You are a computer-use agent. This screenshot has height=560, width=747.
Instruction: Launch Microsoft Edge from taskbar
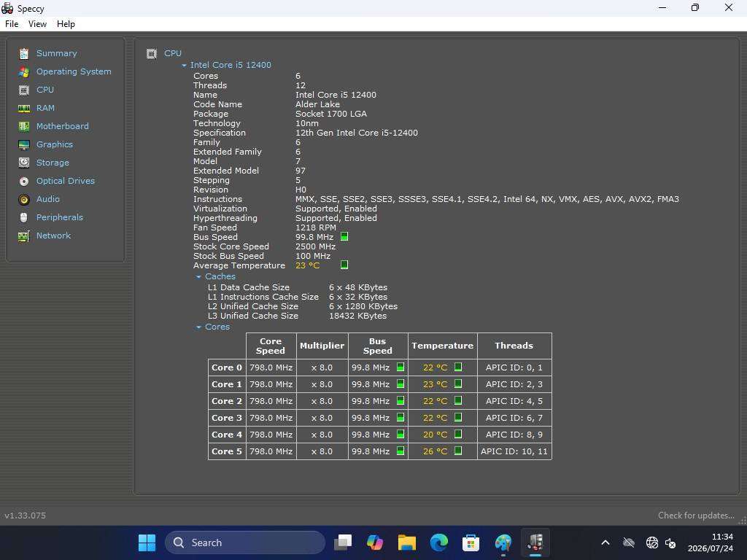[438, 542]
